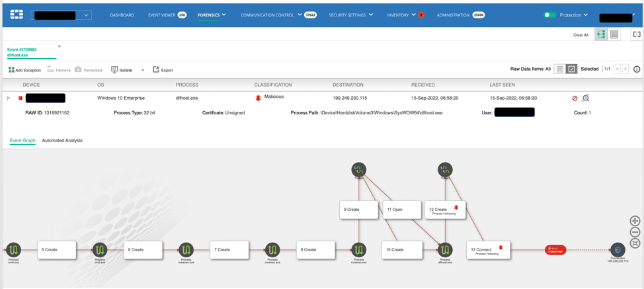
Task: Select the 10 Create event box
Action: point(403,249)
